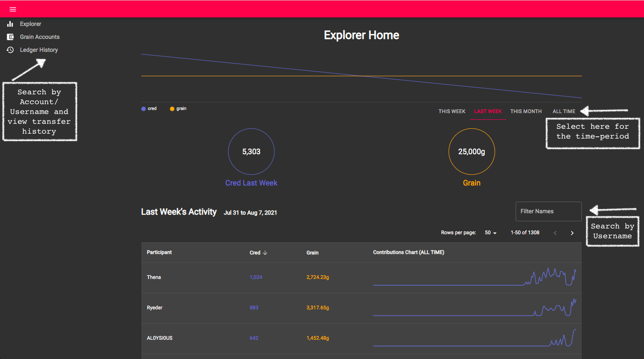Viewport: 644px width, 359px height.
Task: Switch to THIS MONTH tab
Action: pyautogui.click(x=526, y=111)
